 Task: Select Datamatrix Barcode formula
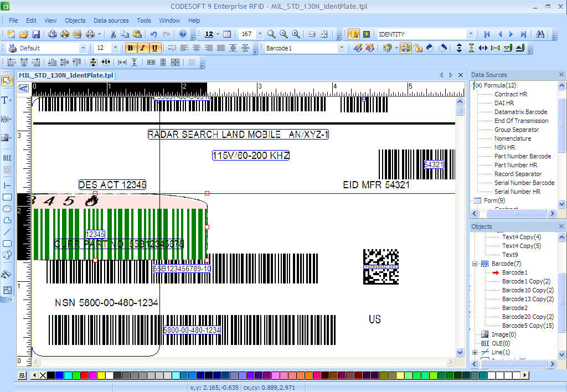tap(520, 112)
